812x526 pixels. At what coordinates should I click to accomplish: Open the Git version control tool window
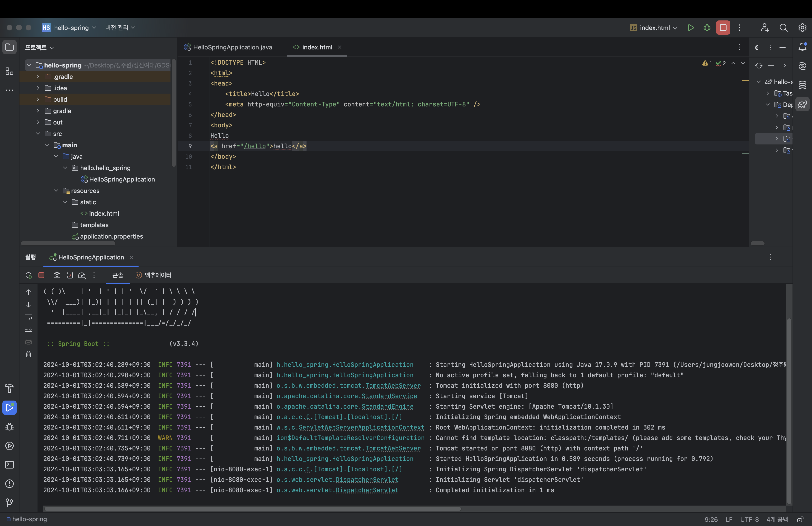click(9, 502)
